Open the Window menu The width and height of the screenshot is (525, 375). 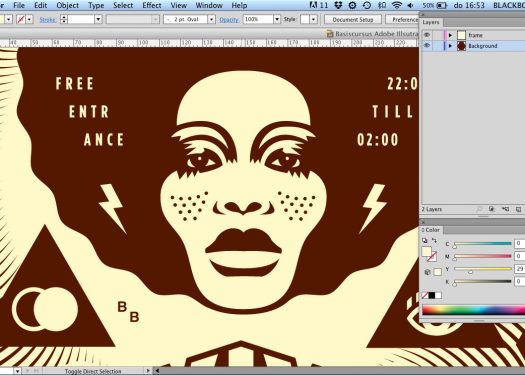pos(209,5)
